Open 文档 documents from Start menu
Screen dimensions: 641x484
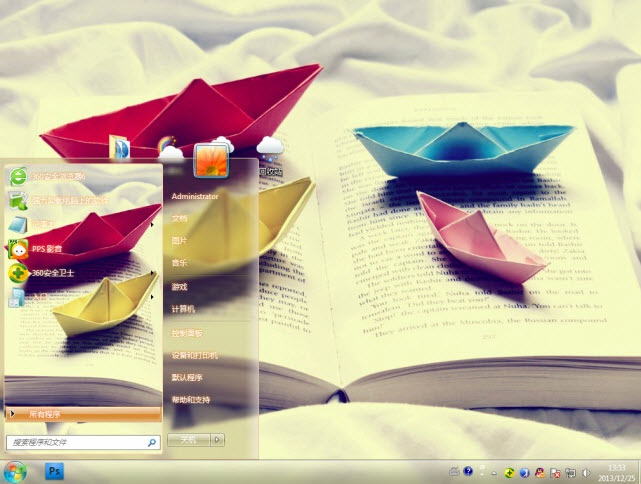coord(179,219)
